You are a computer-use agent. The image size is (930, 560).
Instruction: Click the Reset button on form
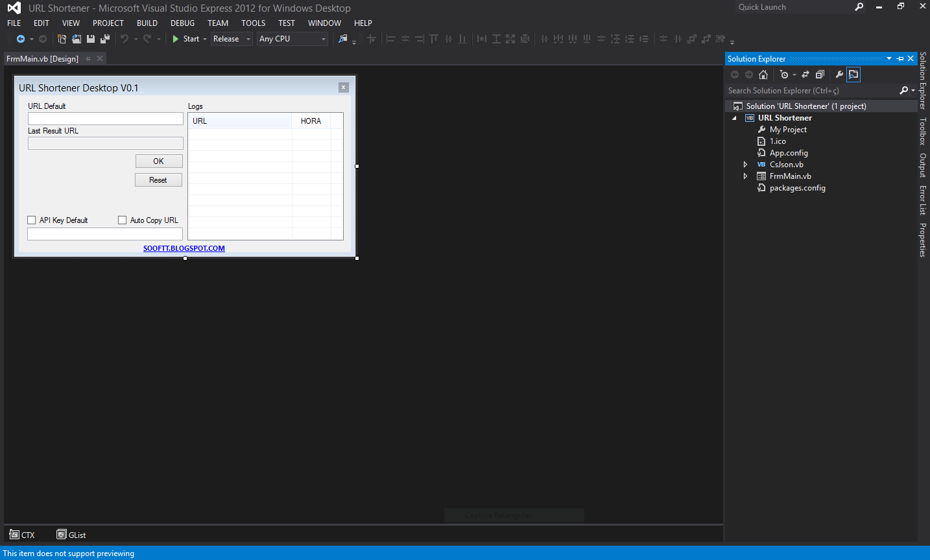(x=158, y=180)
